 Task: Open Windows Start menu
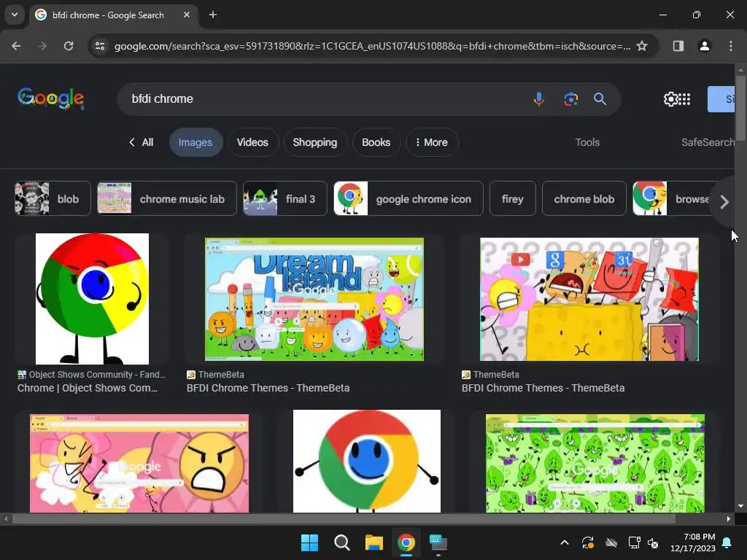(x=309, y=542)
